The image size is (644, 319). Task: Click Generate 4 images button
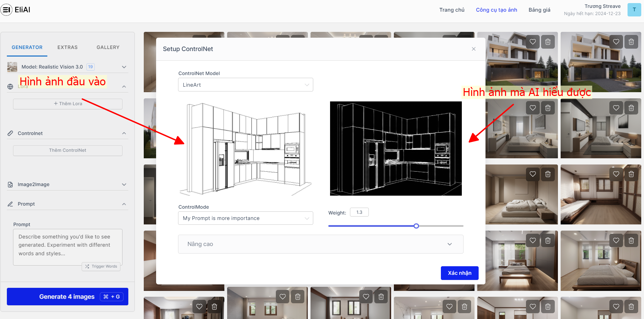(67, 297)
